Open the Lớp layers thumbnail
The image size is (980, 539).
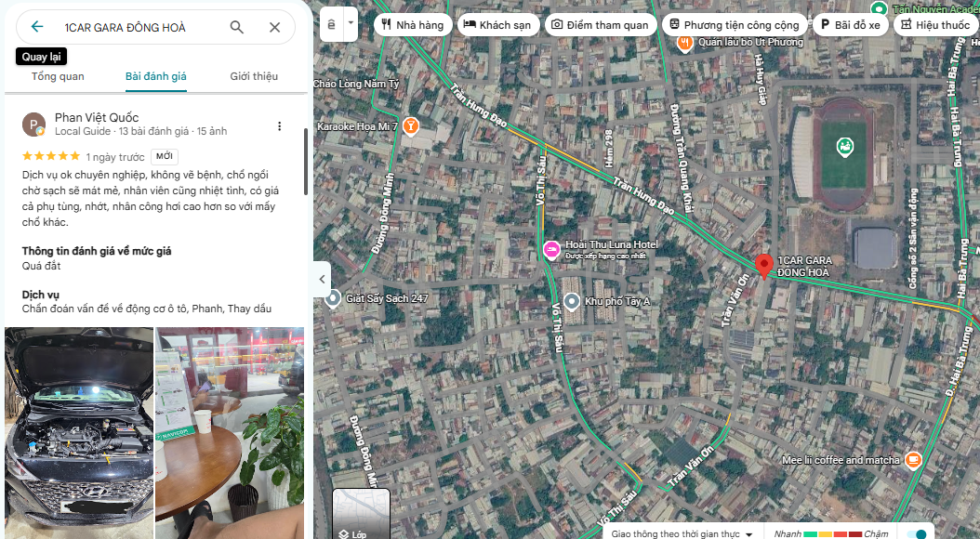pyautogui.click(x=362, y=513)
